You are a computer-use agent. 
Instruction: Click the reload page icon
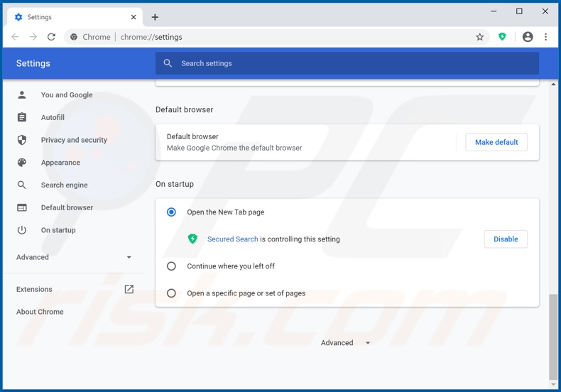pyautogui.click(x=51, y=37)
